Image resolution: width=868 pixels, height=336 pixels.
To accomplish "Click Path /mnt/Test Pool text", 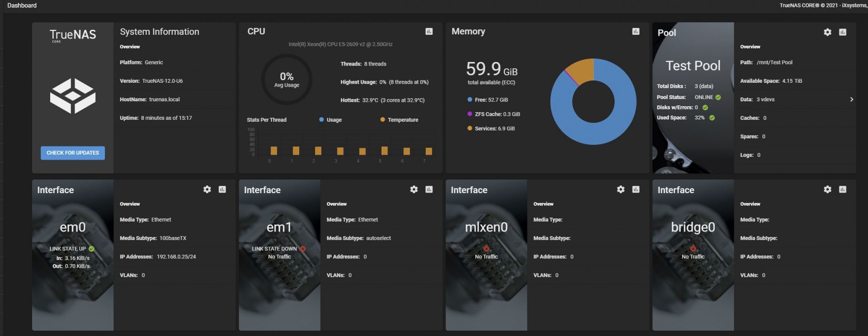I will (766, 62).
